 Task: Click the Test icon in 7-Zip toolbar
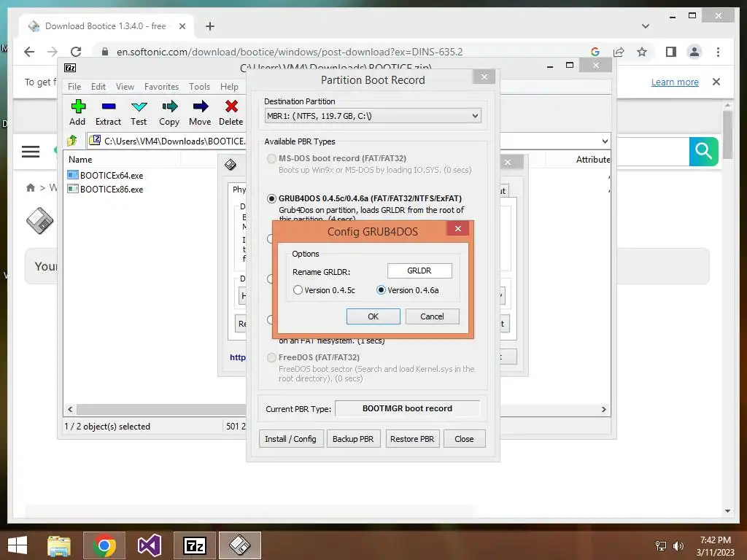point(139,106)
